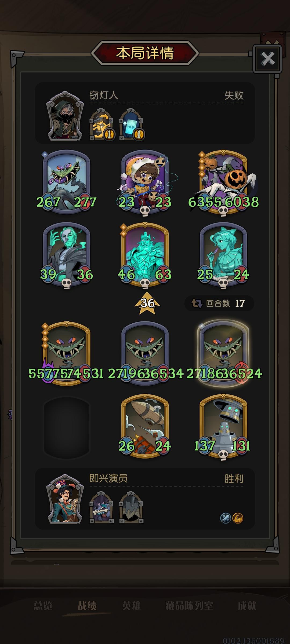Select the ghost lady card 25/24
Viewport: 290px width, 644px height.
point(223,255)
